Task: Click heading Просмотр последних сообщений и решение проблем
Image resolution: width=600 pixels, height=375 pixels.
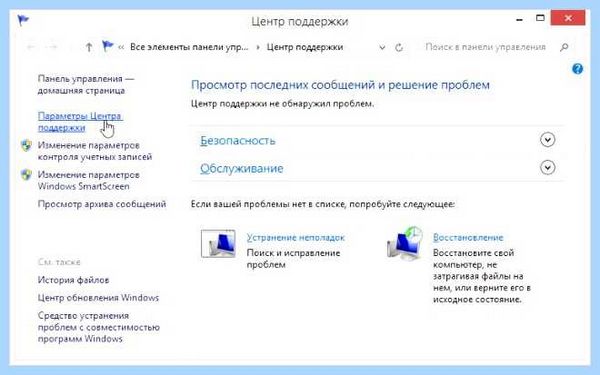Action: point(340,85)
